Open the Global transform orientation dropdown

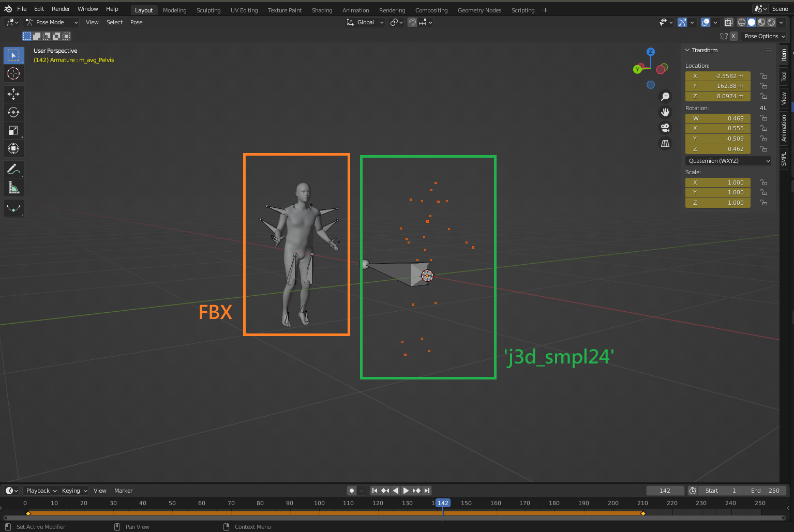click(x=365, y=22)
